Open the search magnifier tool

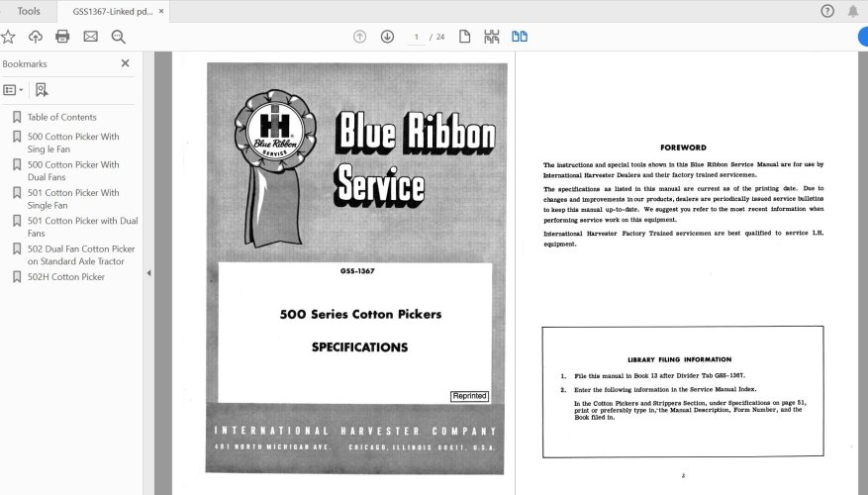tap(118, 37)
